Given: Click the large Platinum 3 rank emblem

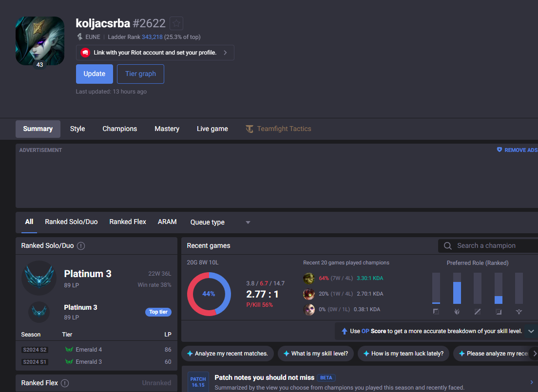Looking at the screenshot, I should pos(39,278).
